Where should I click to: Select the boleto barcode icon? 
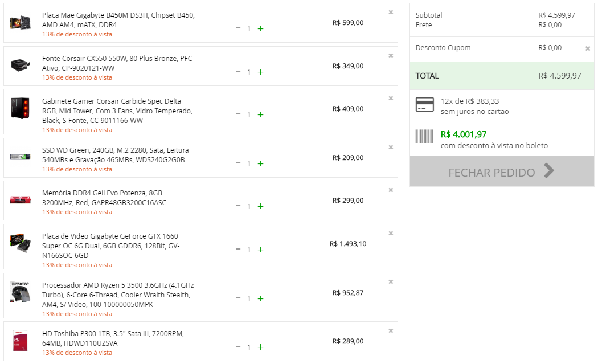pyautogui.click(x=424, y=136)
